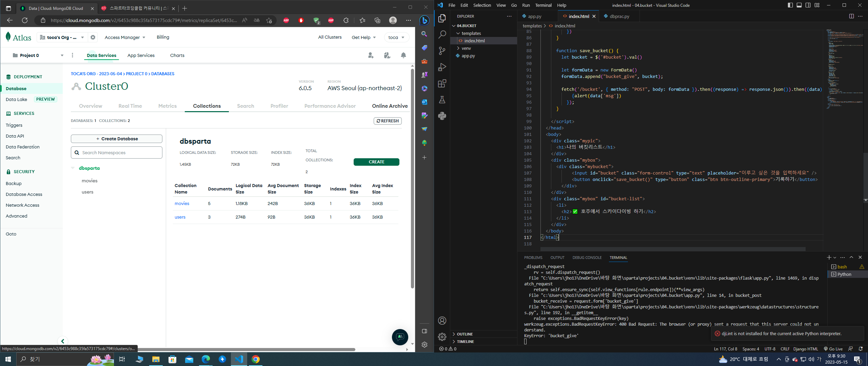Open Python view in VS Code activity bar

click(x=442, y=116)
